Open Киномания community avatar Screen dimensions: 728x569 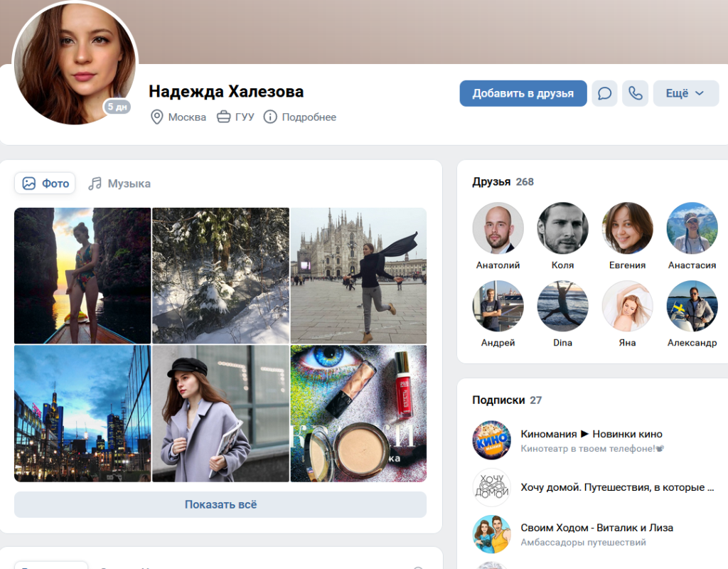pyautogui.click(x=492, y=440)
